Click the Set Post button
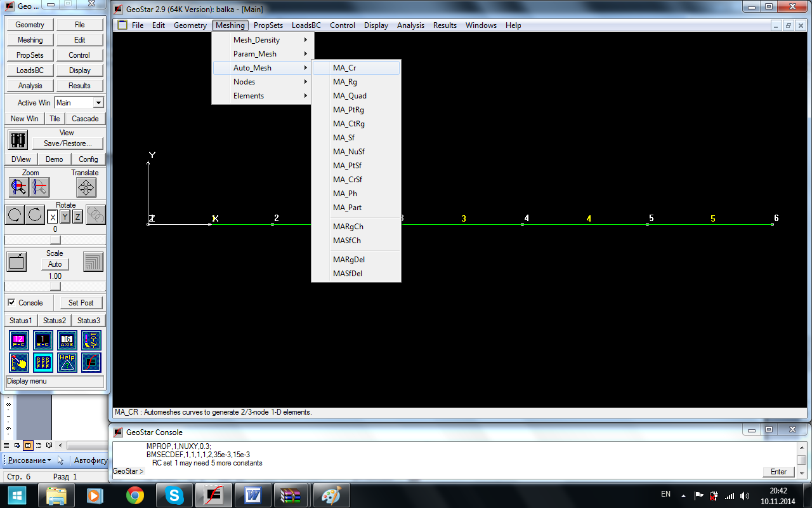 [x=81, y=303]
